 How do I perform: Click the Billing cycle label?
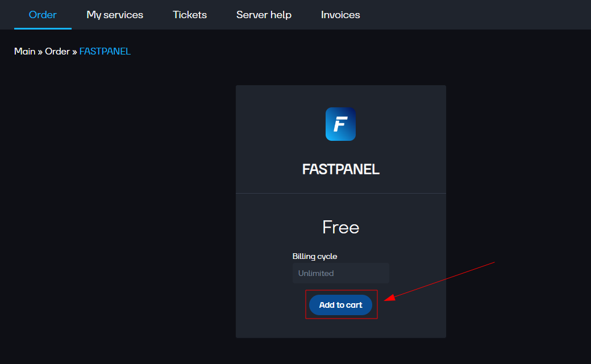click(315, 256)
